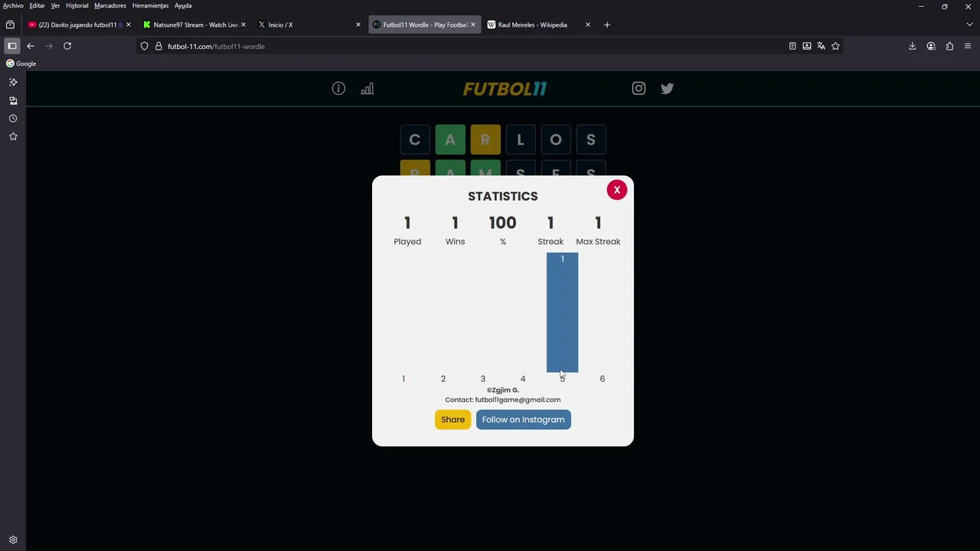Click the yellow Share button
This screenshot has height=551, width=980.
coord(452,419)
